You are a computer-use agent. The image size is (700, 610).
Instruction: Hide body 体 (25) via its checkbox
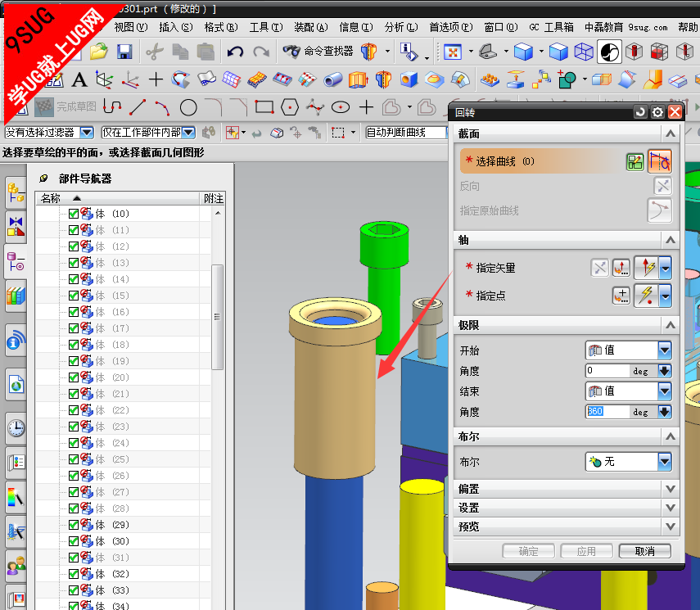74,459
